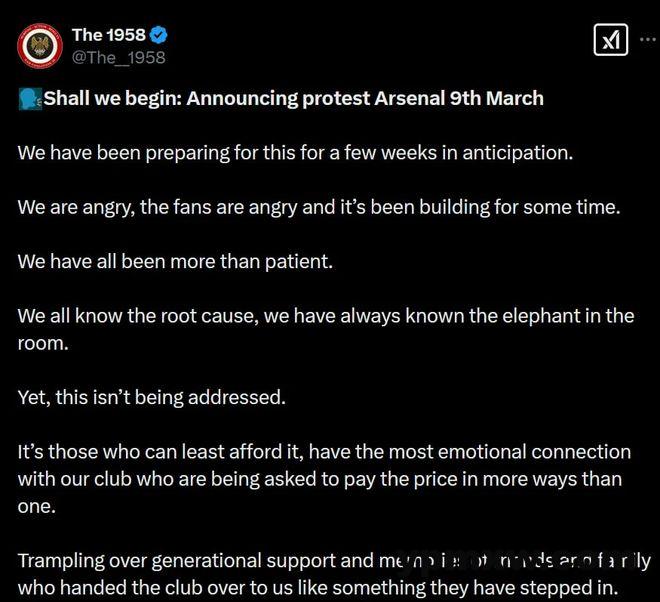Screen dimensions: 660x602
Task: Click the headline 'Announcing protest Arsenal 9th March'
Action: point(365,99)
